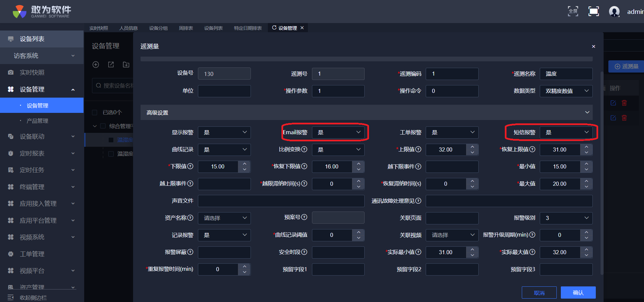
Task: Toggle the 已选0个 select-all checkbox
Action: (x=95, y=113)
